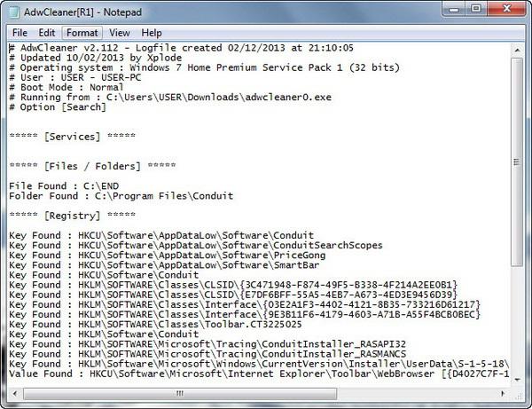This screenshot has height=409, width=532.
Task: Open the File menu
Action: (20, 33)
